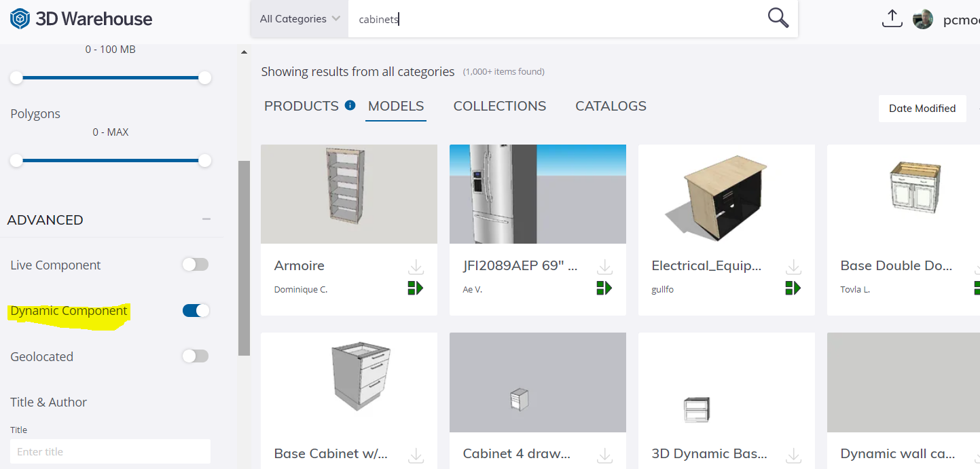Click the 3D Warehouse logo

tap(81, 19)
